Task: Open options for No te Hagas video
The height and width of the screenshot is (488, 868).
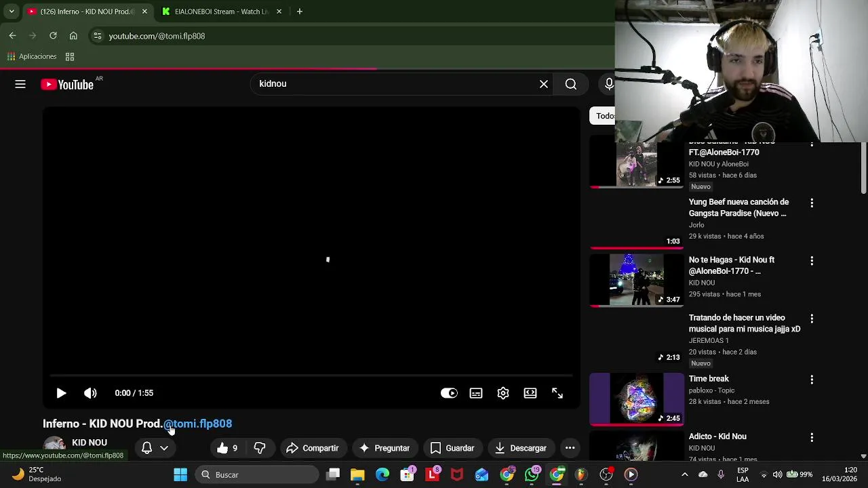Action: pos(812,260)
